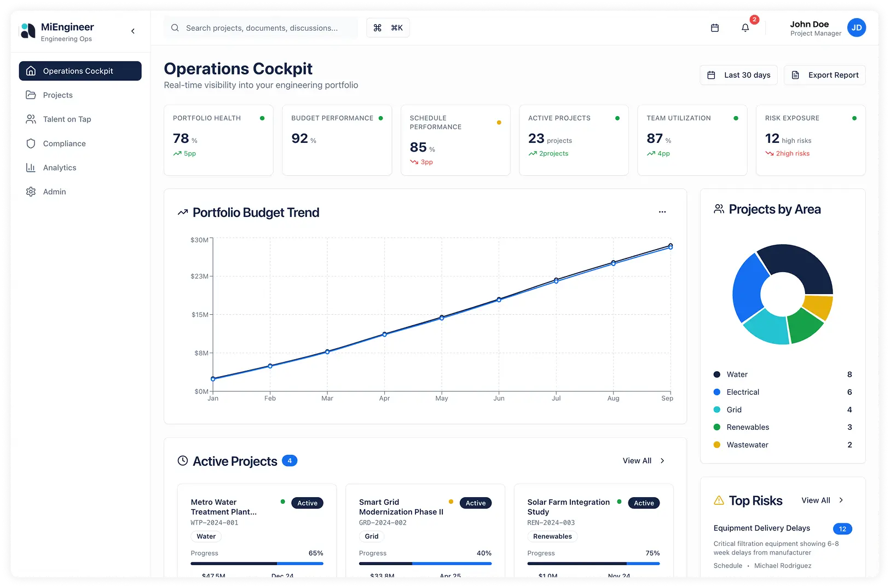Click View All in Top Risks
The image size is (890, 588).
tap(822, 500)
